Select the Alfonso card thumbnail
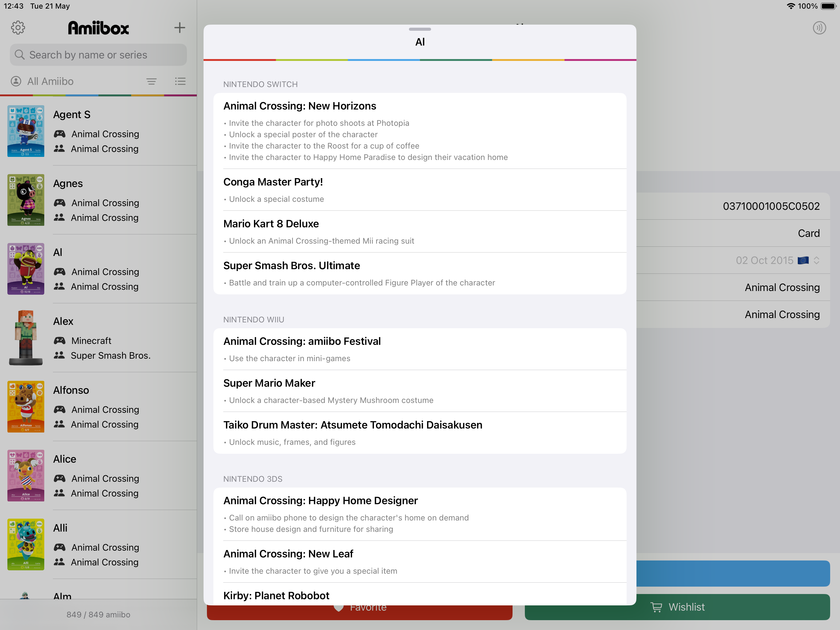This screenshot has height=630, width=840. click(x=26, y=407)
